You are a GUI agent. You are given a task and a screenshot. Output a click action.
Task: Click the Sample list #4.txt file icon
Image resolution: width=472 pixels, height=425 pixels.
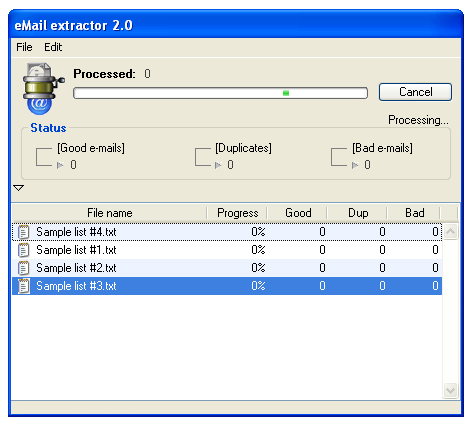pos(23,232)
